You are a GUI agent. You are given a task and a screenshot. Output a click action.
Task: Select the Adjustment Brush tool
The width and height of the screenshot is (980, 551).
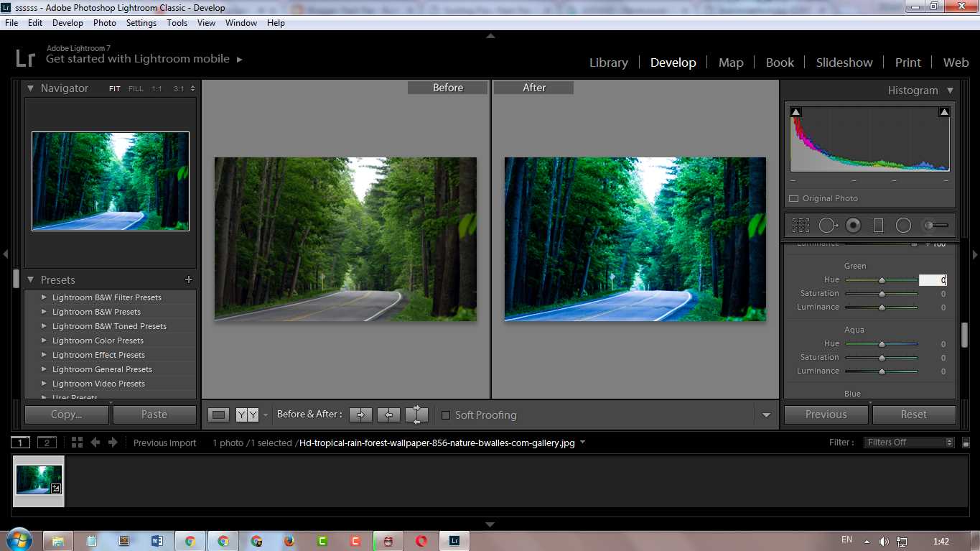[x=935, y=226]
